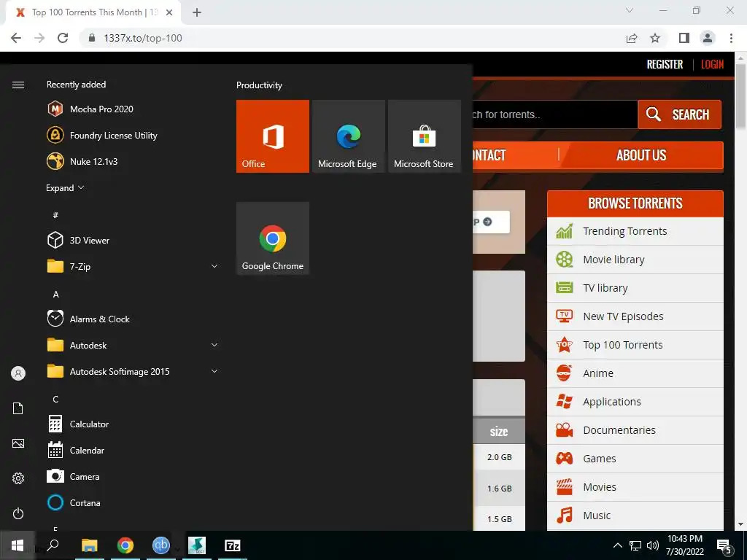Open user account icon in Start menu
This screenshot has height=560, width=747.
tap(18, 373)
